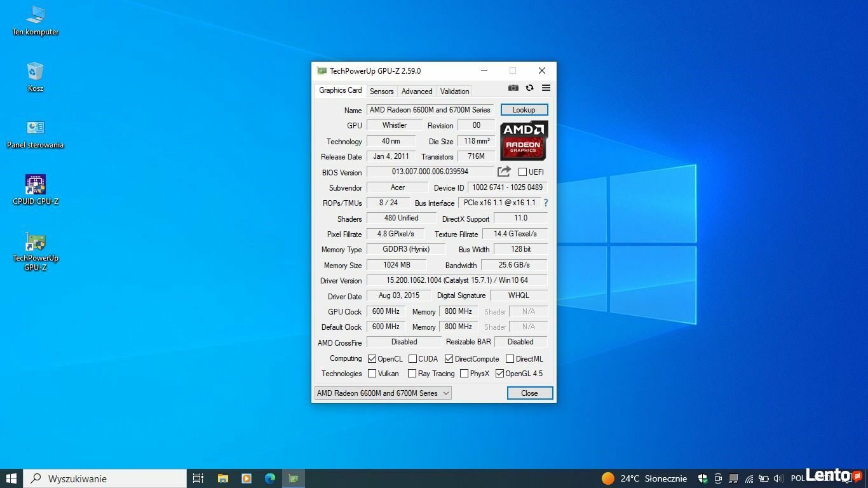This screenshot has height=488, width=868.
Task: Open the weather widget showing 24°C
Action: (x=644, y=478)
